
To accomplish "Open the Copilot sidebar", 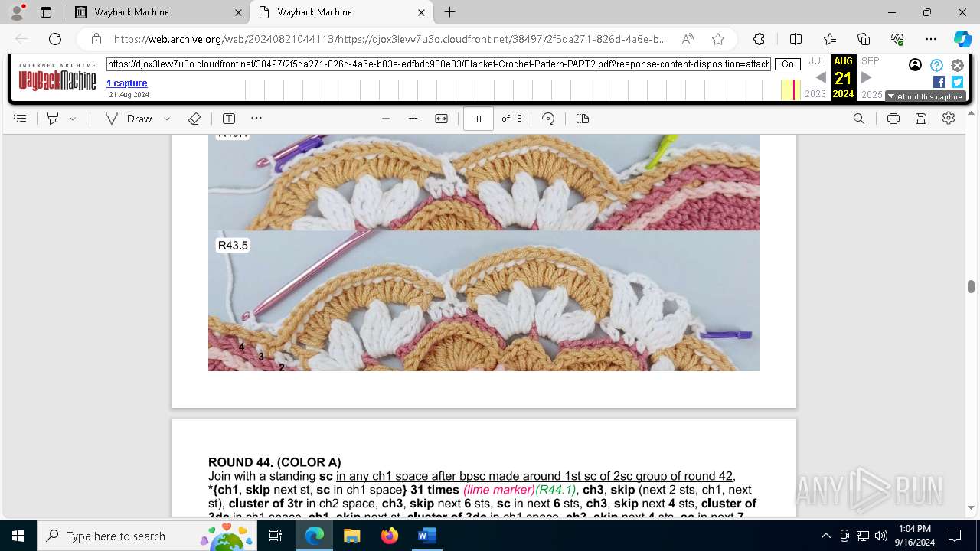I will click(x=962, y=39).
